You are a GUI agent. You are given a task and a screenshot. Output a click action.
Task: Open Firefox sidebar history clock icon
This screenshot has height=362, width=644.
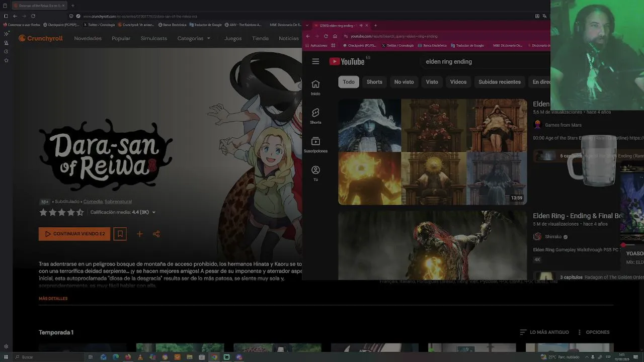click(6, 51)
